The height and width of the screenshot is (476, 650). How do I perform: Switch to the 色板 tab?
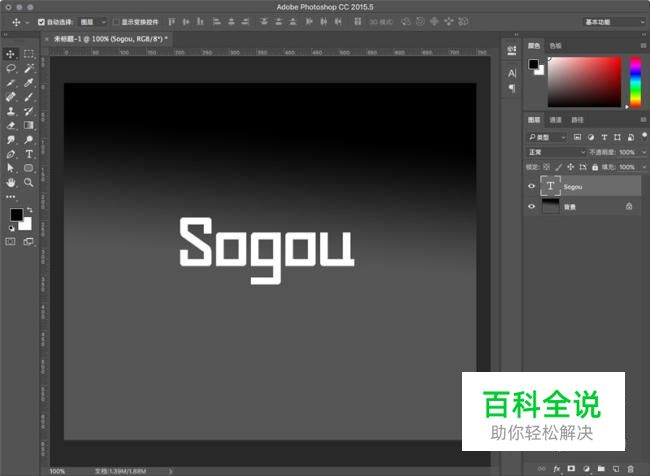556,45
